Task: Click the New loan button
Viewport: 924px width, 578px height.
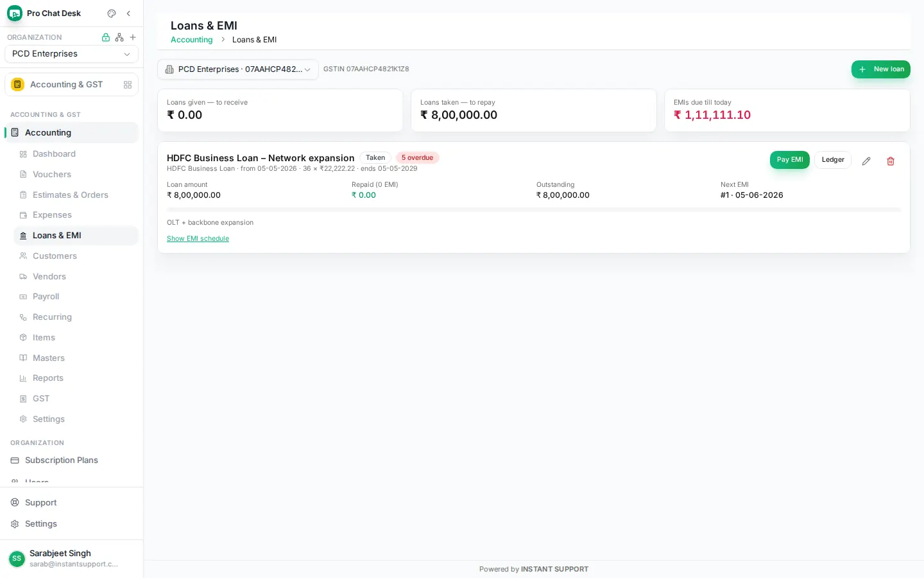Action: click(880, 69)
